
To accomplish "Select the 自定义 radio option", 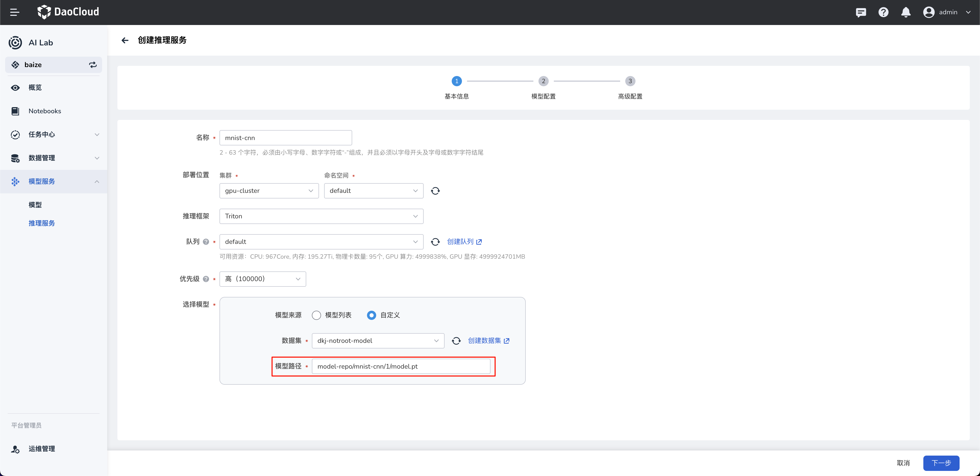I will tap(371, 315).
